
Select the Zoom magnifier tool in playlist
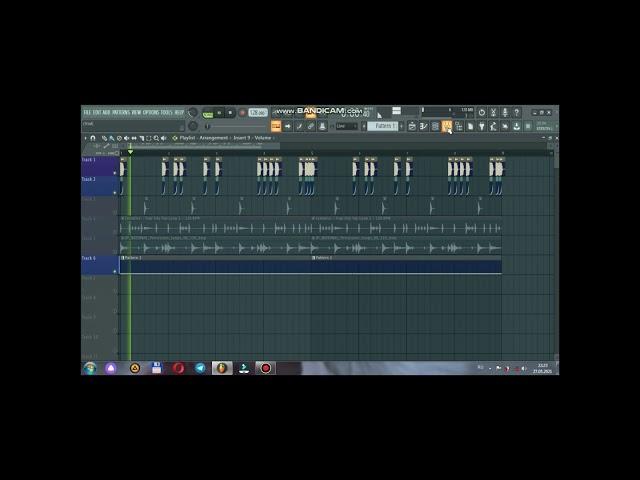(156, 138)
